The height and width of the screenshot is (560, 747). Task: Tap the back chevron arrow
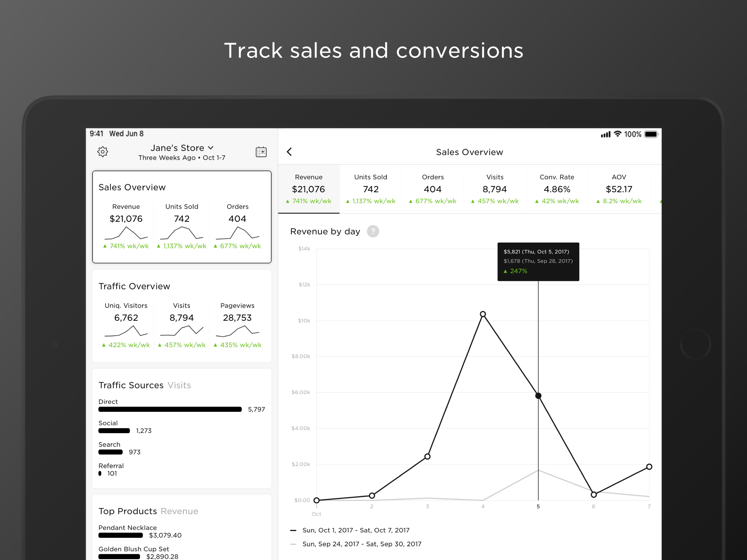289,152
